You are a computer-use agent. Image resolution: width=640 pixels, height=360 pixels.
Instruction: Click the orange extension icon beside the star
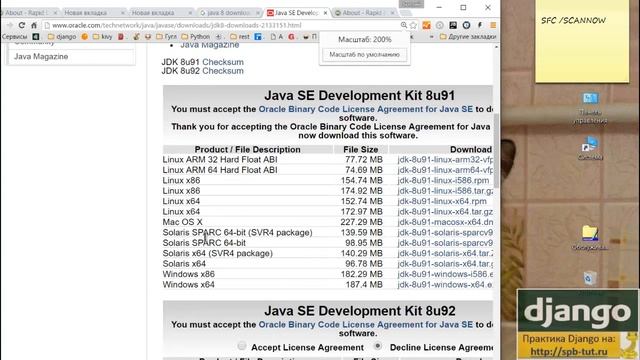point(426,25)
